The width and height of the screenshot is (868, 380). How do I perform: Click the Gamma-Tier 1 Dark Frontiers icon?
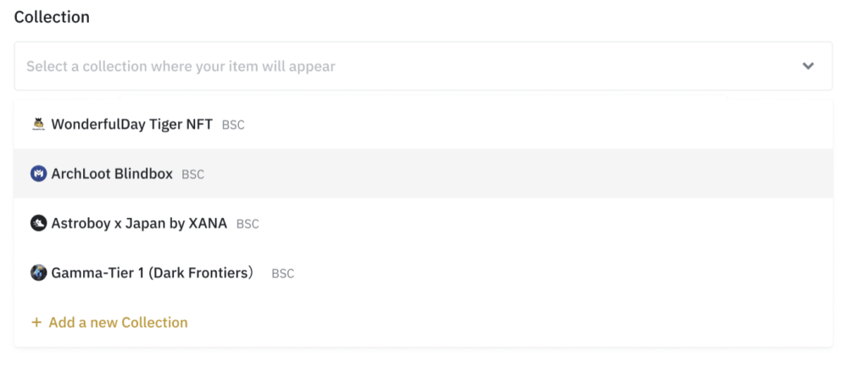(38, 272)
